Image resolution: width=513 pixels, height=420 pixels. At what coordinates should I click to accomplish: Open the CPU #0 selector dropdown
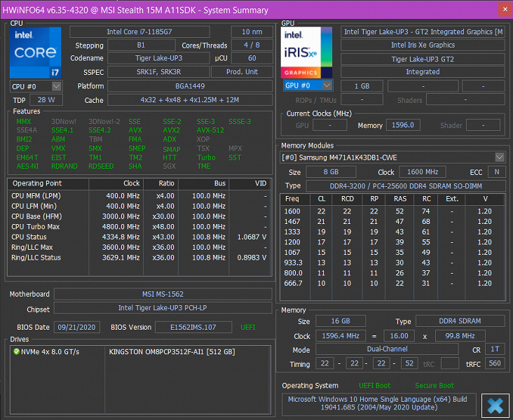[x=36, y=86]
